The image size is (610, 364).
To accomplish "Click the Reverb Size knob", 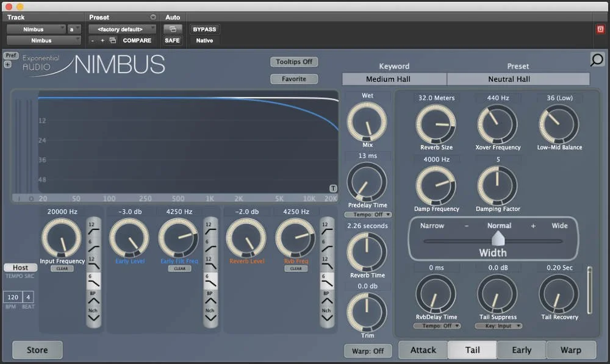I will point(436,124).
